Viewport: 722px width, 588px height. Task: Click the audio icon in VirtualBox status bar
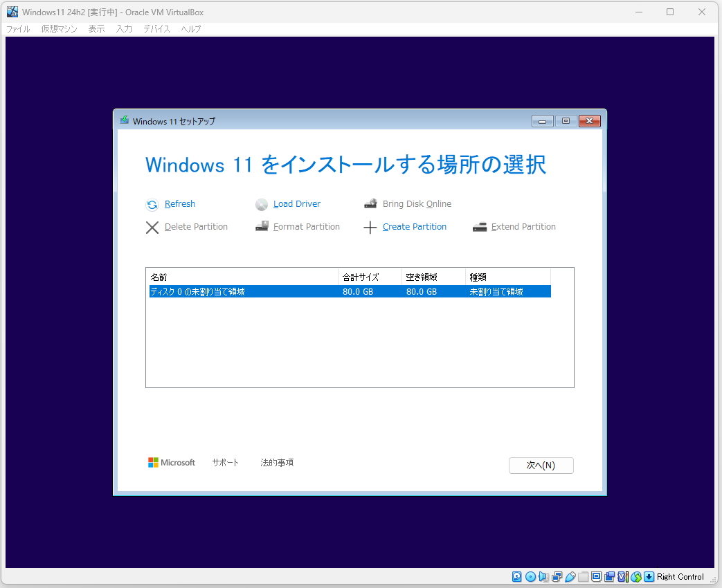(545, 576)
